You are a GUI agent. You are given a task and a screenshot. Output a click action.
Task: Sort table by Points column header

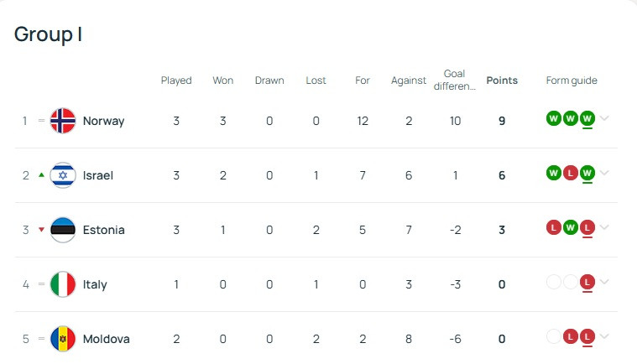502,81
